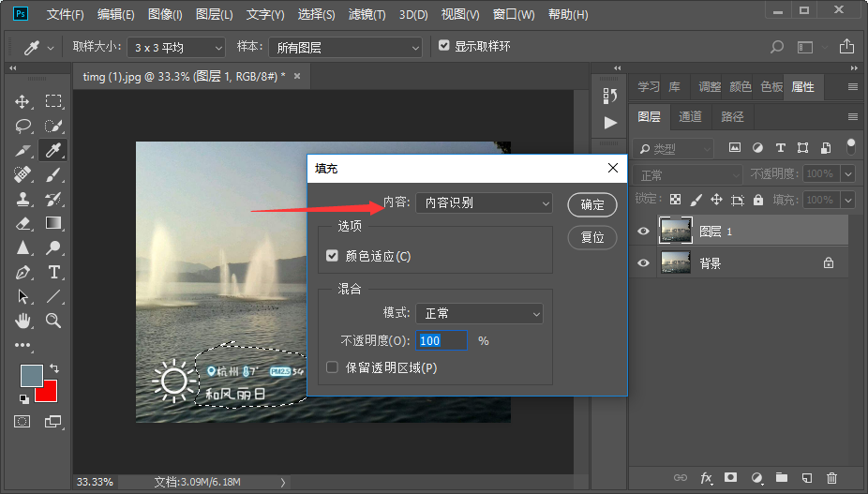
Task: Open 模式 dropdown showing 正常
Action: (x=479, y=313)
